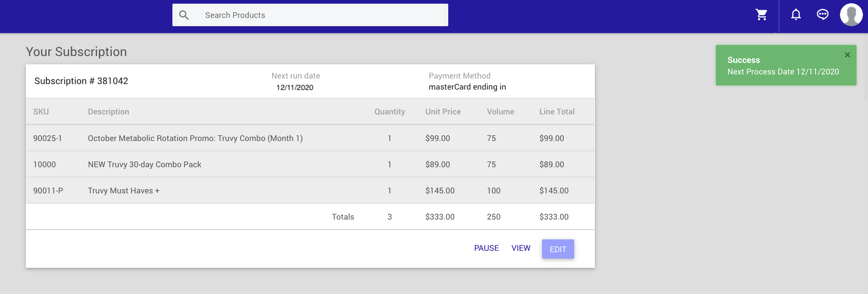Open the chat messages icon
Viewport: 868px width, 294px height.
pos(822,15)
